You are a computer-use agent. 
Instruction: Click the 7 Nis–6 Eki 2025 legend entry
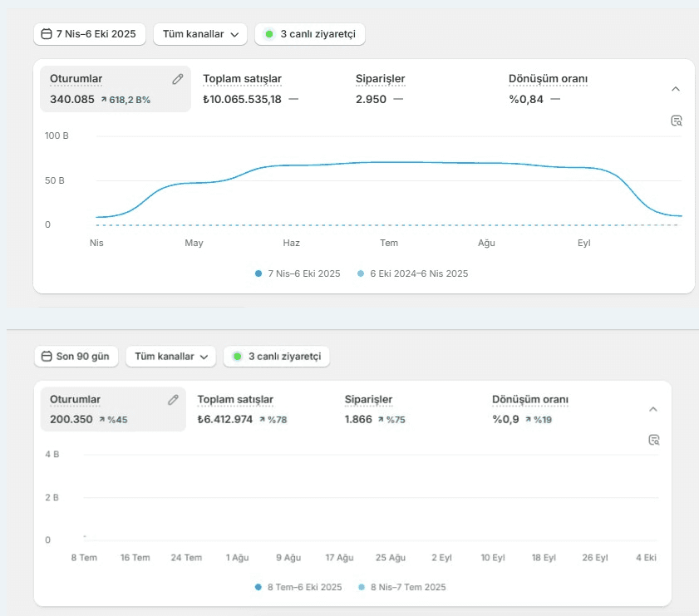(298, 274)
